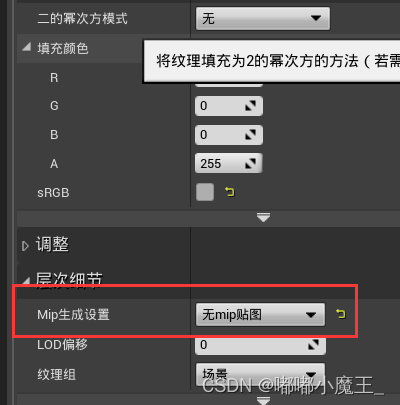Click the G color value field
The image size is (400, 405).
(x=229, y=106)
